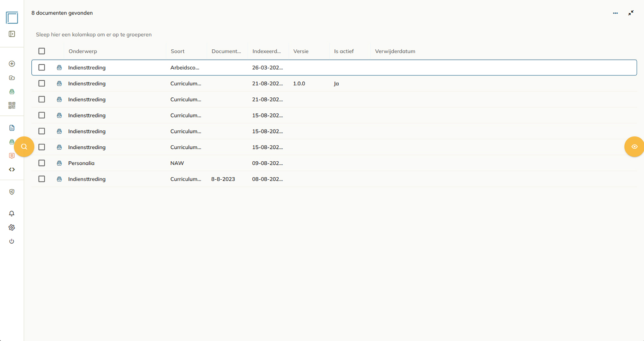The height and width of the screenshot is (341, 644).
Task: Toggle the sidebar panel expand icon
Action: (12, 34)
